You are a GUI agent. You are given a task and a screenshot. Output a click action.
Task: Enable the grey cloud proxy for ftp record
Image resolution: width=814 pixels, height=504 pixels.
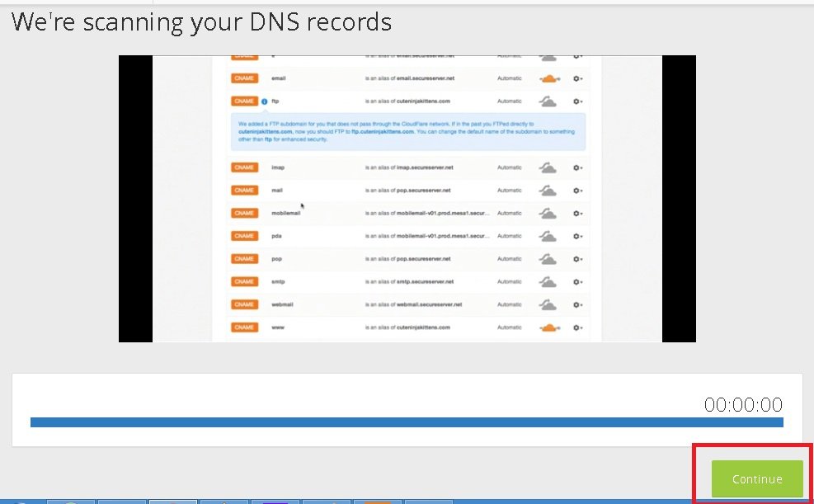[548, 101]
